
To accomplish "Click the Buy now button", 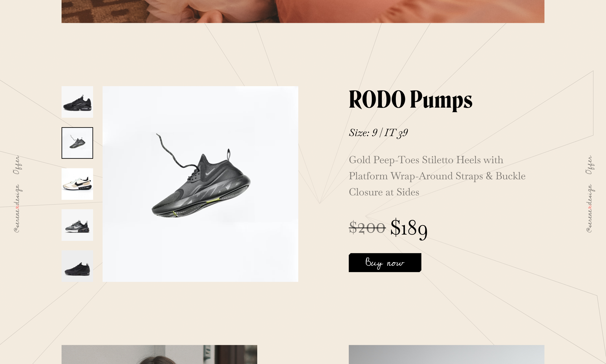I will click(x=385, y=263).
